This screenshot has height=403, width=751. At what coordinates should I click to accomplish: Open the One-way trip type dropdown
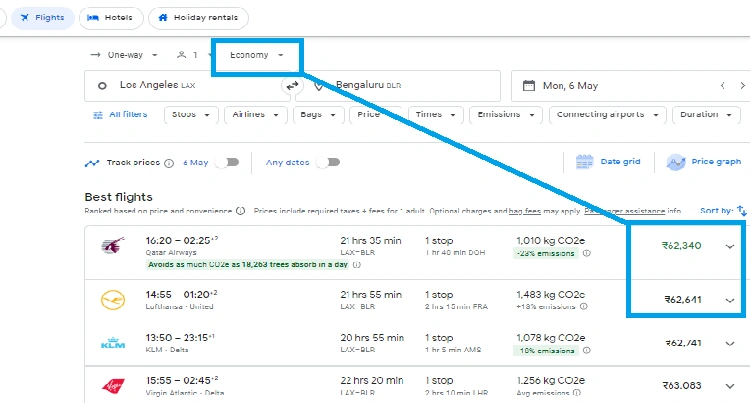[x=124, y=55]
